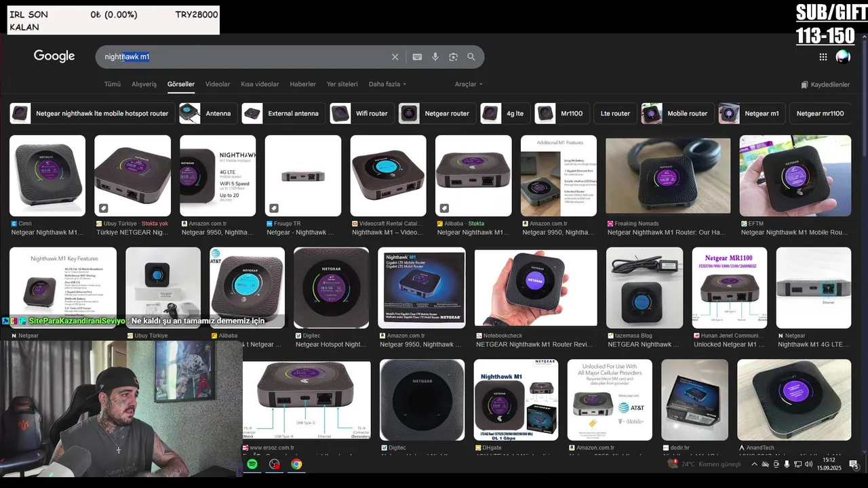Open the Hunan Jenet Netgear MR1100 image
Image resolution: width=868 pixels, height=488 pixels.
(730, 287)
